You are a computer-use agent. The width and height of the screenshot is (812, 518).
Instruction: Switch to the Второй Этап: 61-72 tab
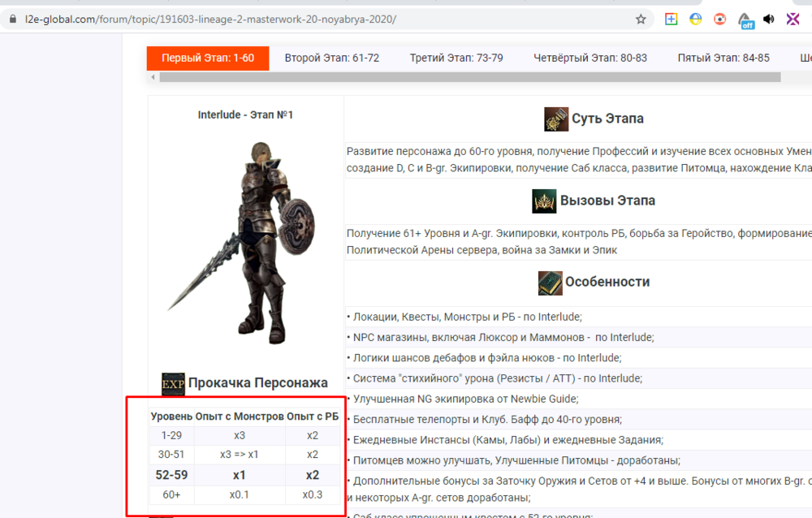point(331,58)
